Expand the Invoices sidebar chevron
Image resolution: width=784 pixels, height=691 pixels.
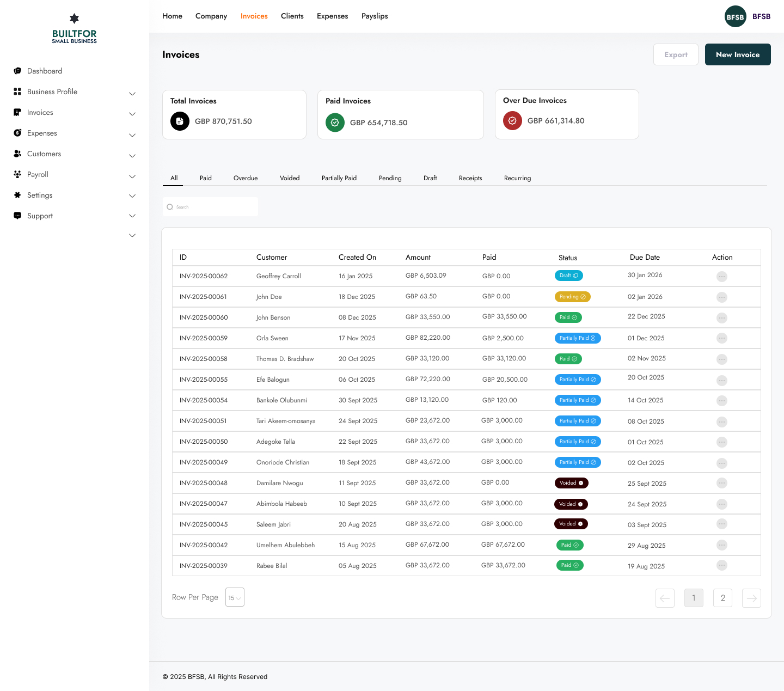(x=132, y=114)
